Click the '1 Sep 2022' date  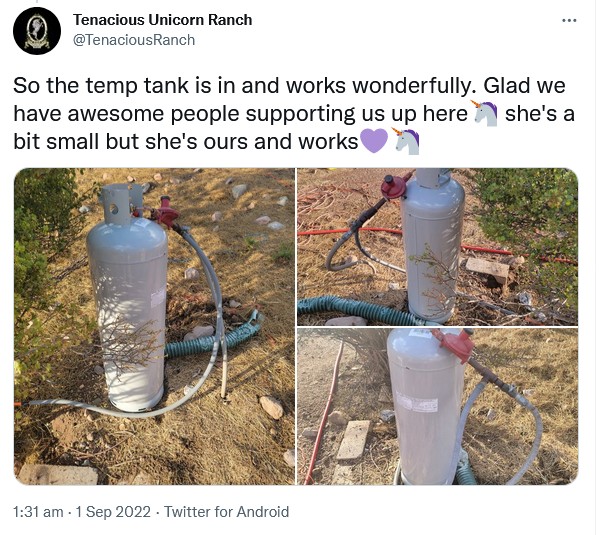[113, 512]
